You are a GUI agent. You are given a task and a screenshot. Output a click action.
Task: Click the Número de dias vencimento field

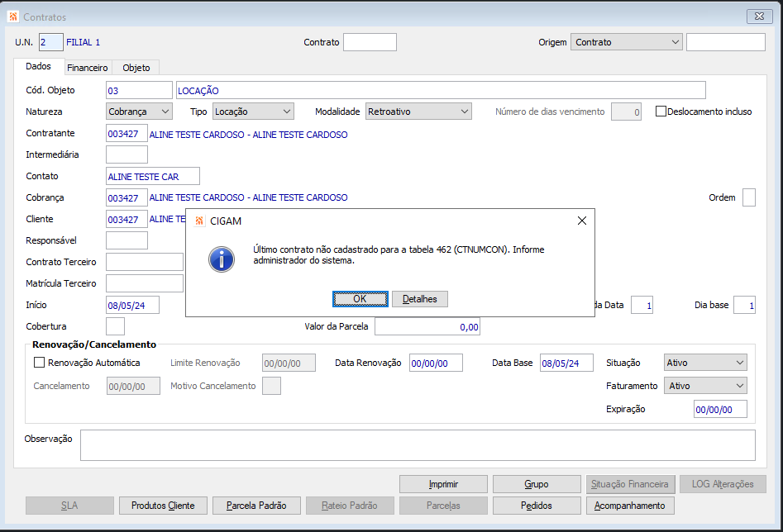click(626, 112)
